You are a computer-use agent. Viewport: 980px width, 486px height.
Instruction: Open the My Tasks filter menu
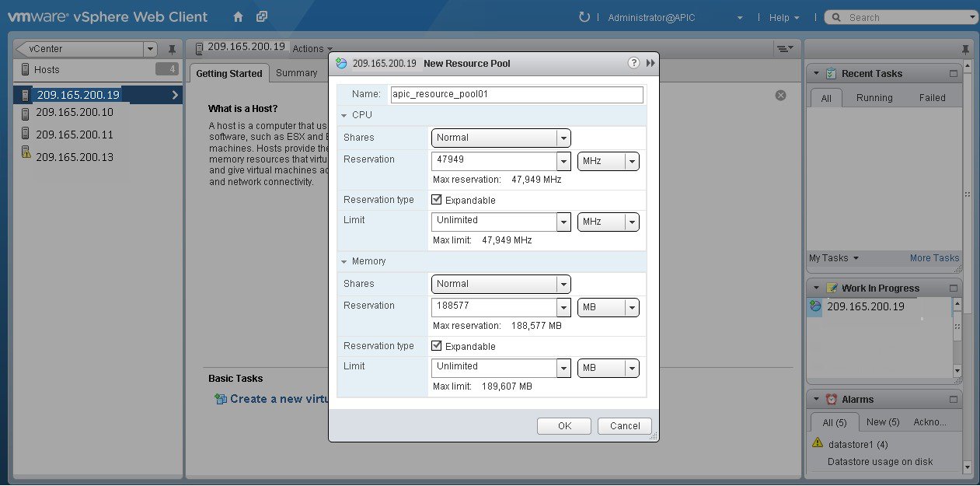tap(834, 258)
